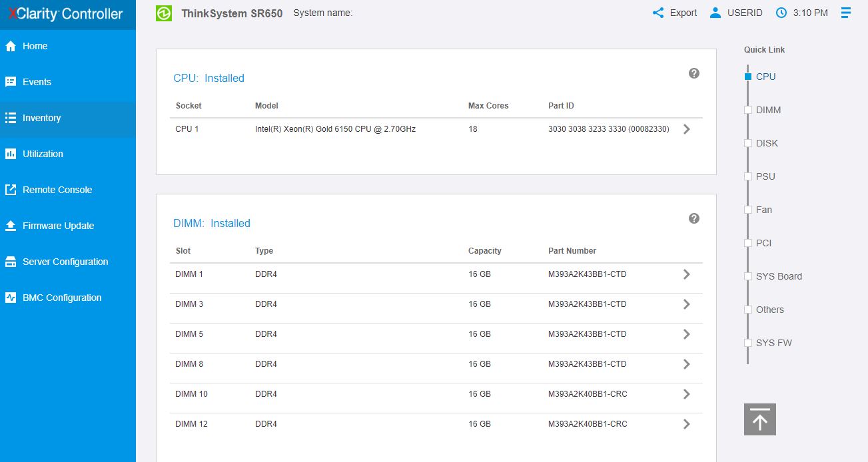Expand CPU 1 details chevron
Screen dimensions: 868x462
(x=687, y=129)
